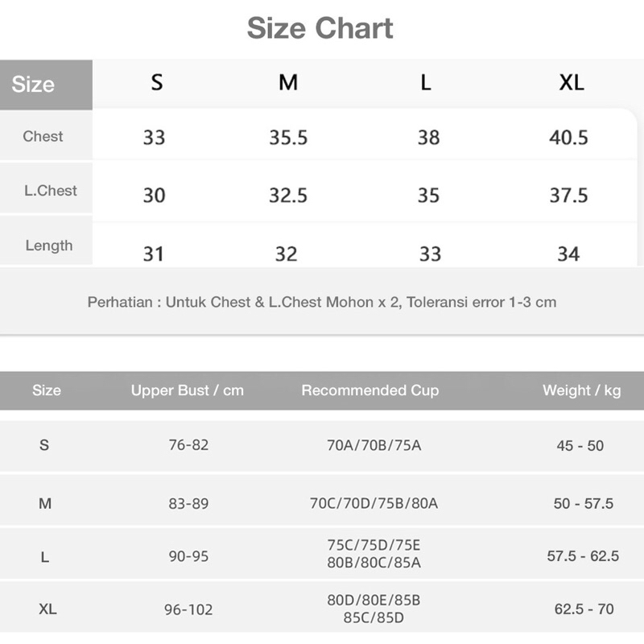This screenshot has width=644, height=644.
Task: Click the Perhatian tolerance note text
Action: click(x=321, y=303)
